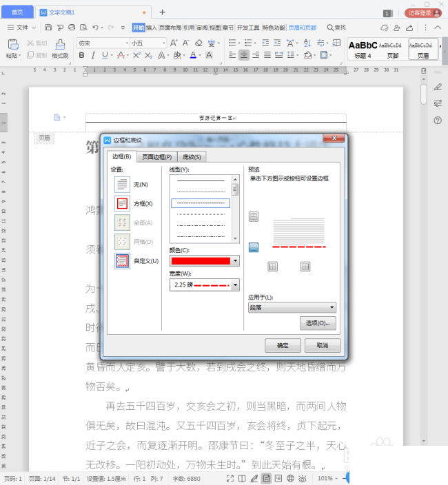Select the 标题 4 style
The height and width of the screenshot is (485, 448).
click(363, 49)
